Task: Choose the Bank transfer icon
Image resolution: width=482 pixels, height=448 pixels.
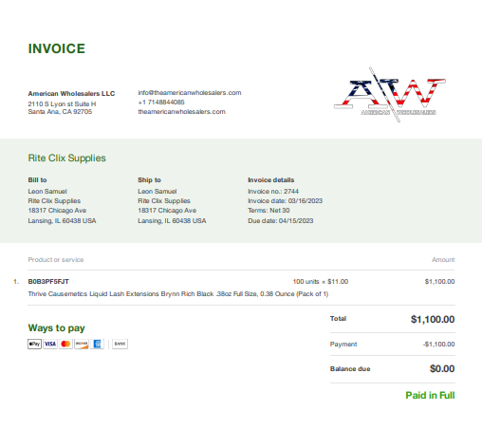Action: click(x=120, y=344)
